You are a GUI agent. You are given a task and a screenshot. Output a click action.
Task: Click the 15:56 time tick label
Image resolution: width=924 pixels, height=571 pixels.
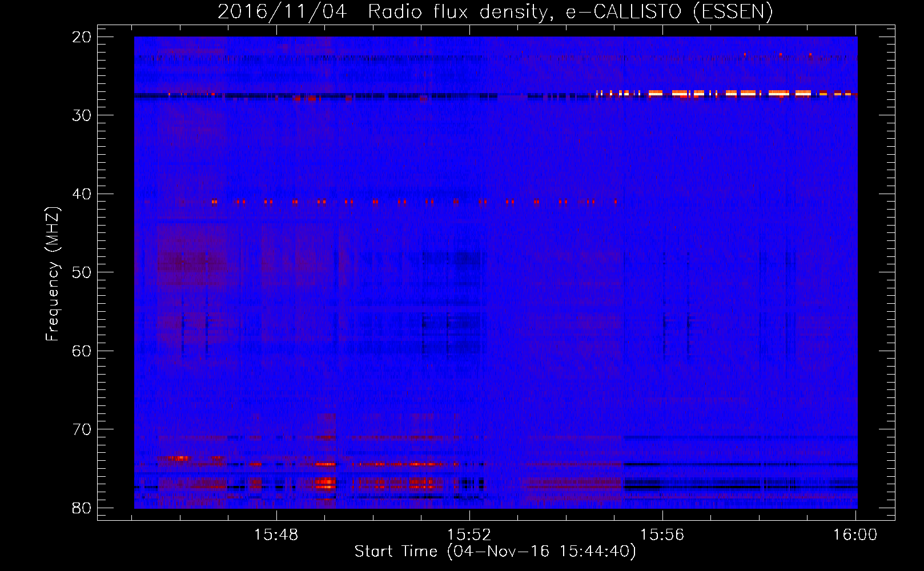point(662,535)
